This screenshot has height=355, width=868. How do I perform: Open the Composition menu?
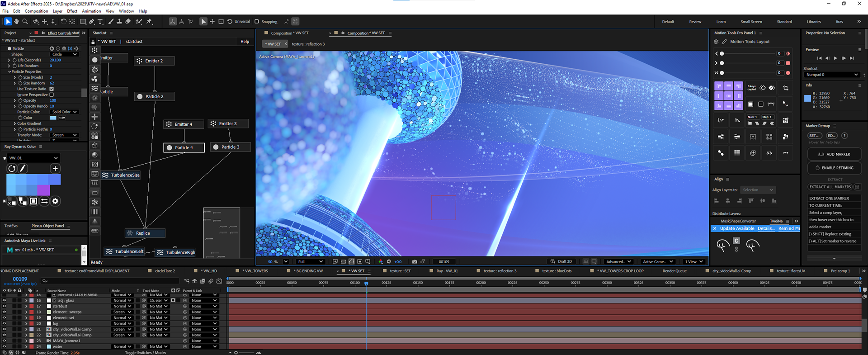(36, 11)
